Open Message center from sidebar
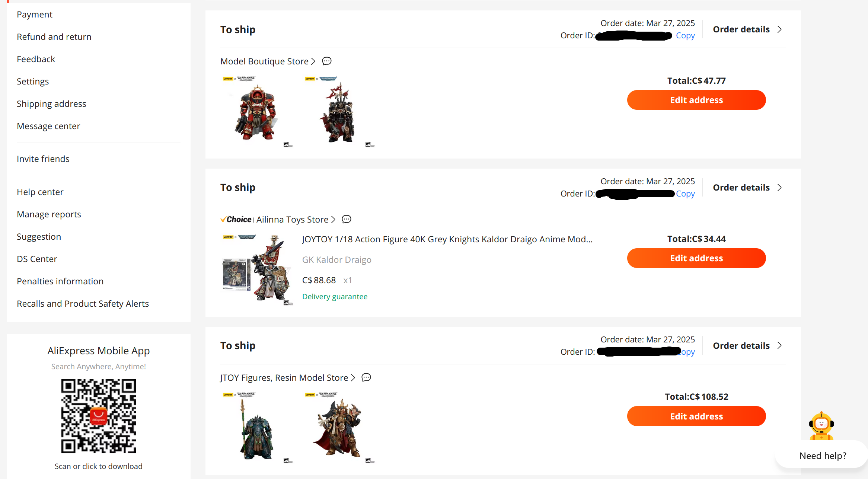The image size is (868, 479). pos(48,126)
